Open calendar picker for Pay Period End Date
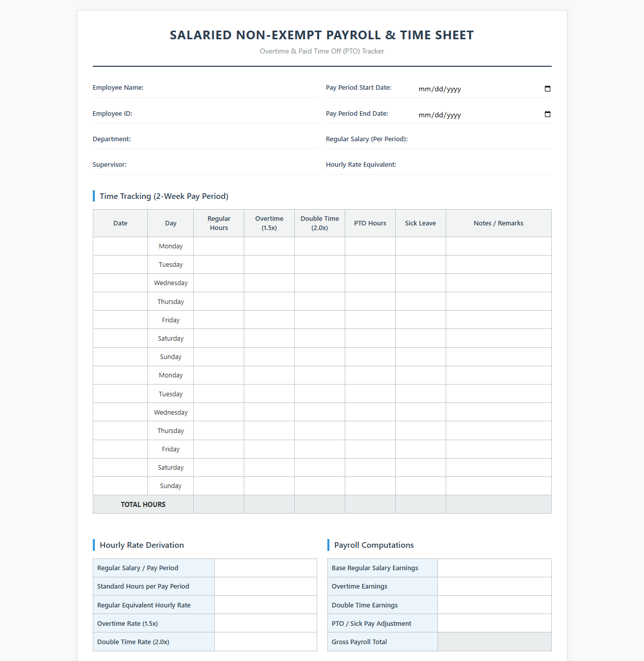 (548, 114)
